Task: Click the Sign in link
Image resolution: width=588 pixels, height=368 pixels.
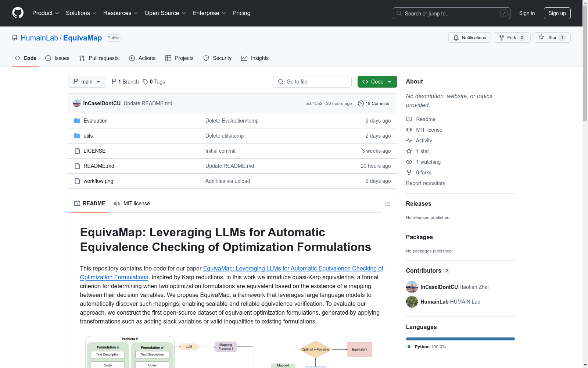Action: click(x=527, y=13)
